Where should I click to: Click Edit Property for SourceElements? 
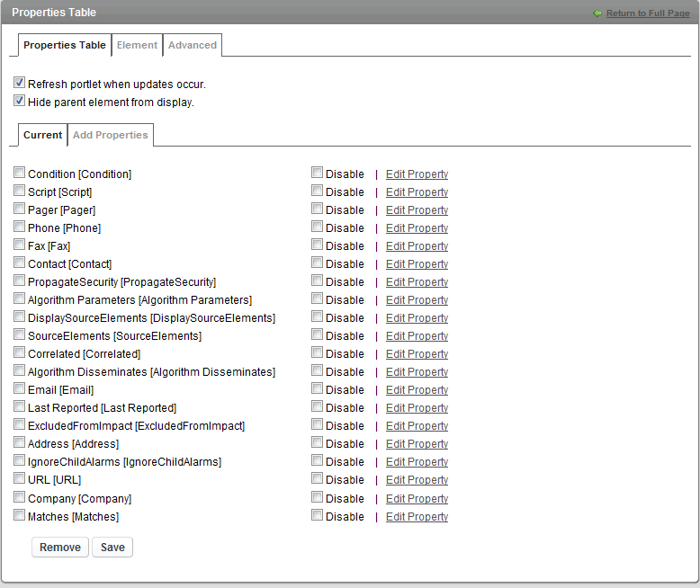click(417, 336)
